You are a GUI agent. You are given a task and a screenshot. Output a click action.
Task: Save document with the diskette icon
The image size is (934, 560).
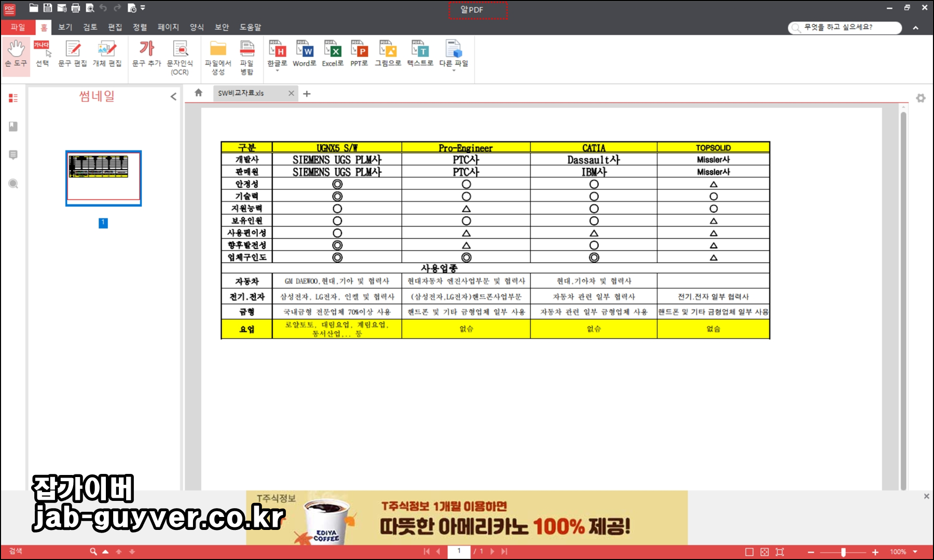click(x=48, y=8)
